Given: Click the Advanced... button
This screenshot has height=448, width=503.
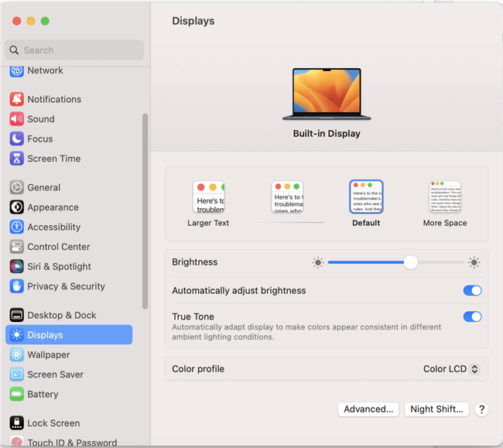Looking at the screenshot, I should (368, 409).
